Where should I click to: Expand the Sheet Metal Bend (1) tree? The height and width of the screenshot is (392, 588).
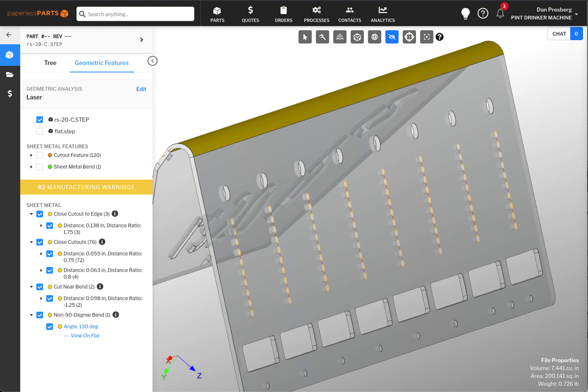pyautogui.click(x=31, y=167)
